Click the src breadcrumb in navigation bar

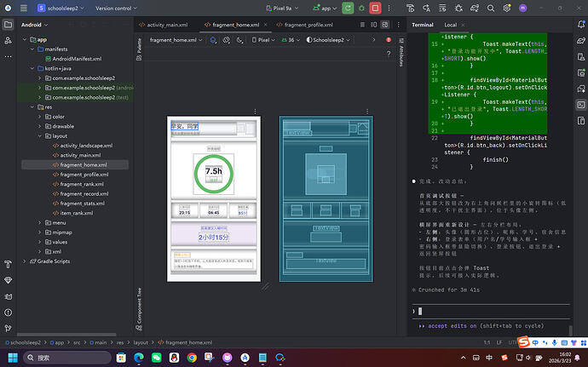coord(77,342)
